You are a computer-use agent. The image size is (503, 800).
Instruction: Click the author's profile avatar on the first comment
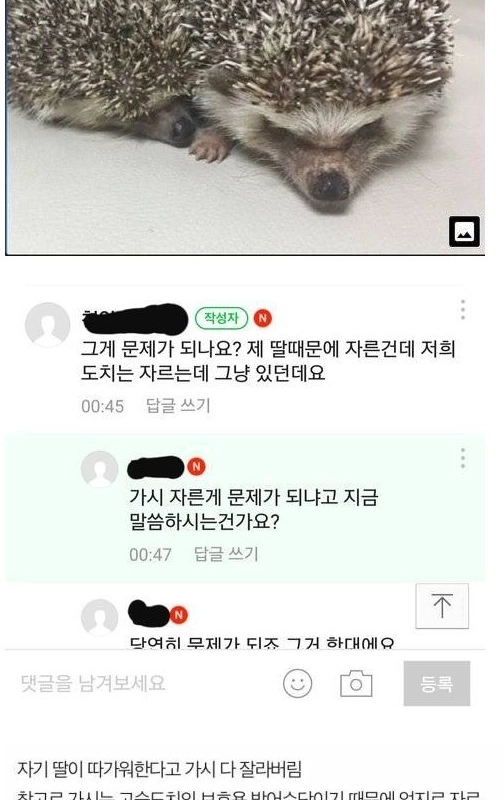47,324
